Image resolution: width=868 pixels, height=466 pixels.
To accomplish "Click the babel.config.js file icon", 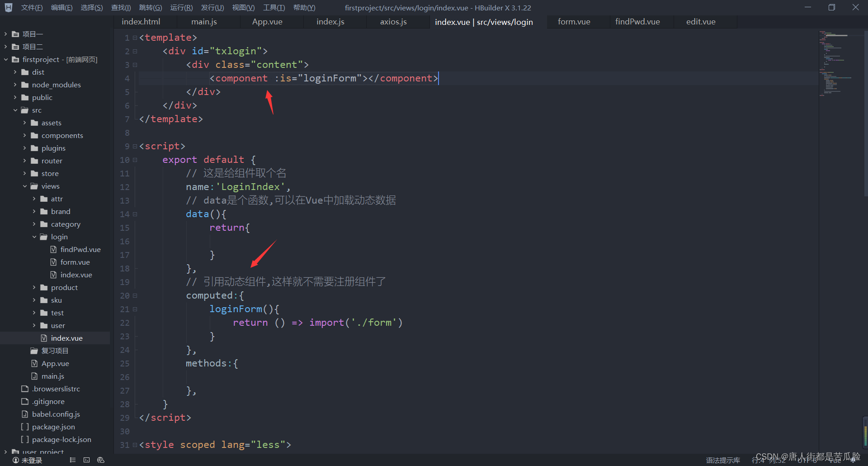I will tap(25, 414).
